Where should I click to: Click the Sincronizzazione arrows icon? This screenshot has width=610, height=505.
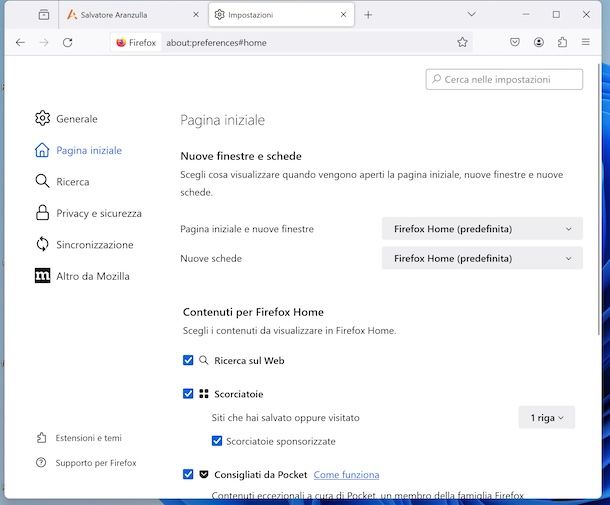click(x=42, y=244)
